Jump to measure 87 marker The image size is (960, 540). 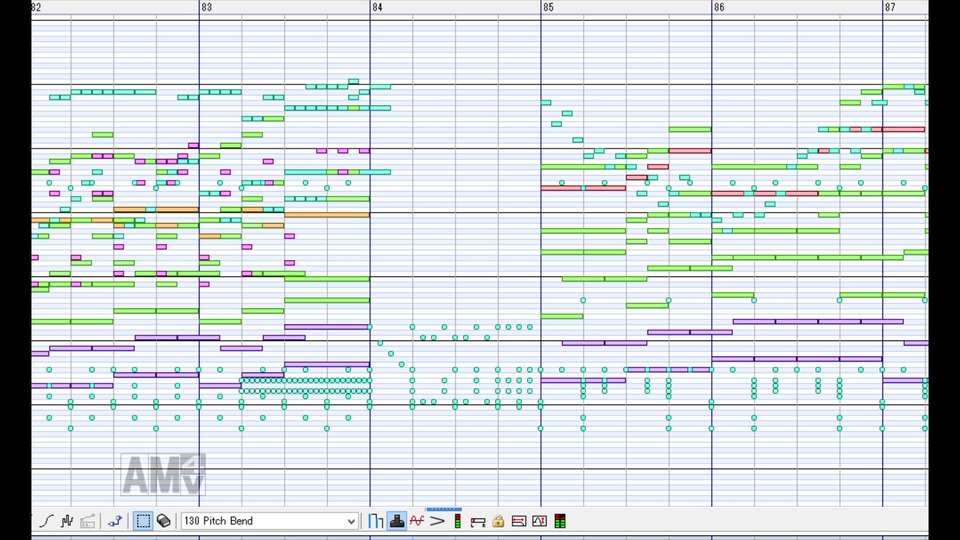tap(890, 7)
